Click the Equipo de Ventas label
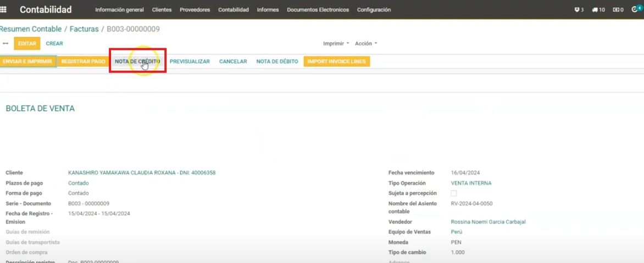644x263 pixels. point(409,232)
